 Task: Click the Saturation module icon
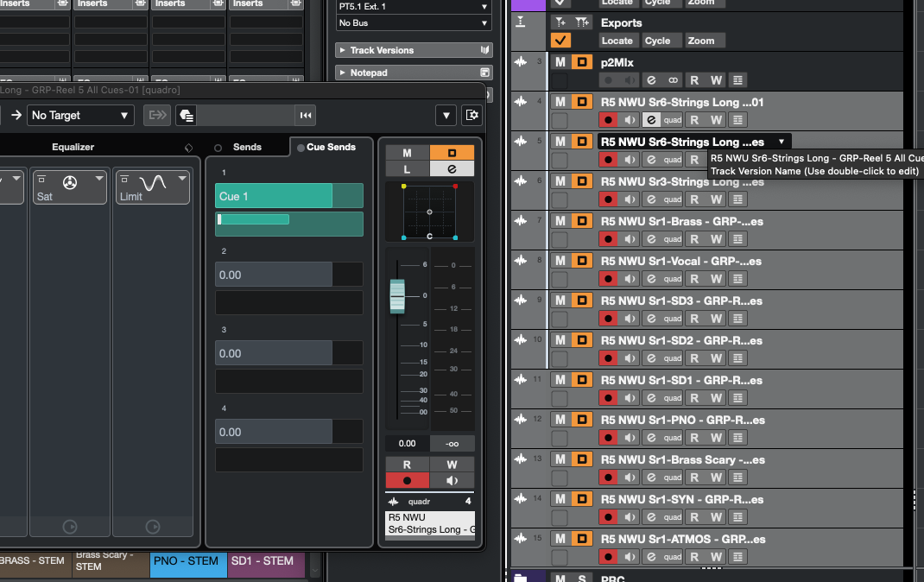click(70, 182)
